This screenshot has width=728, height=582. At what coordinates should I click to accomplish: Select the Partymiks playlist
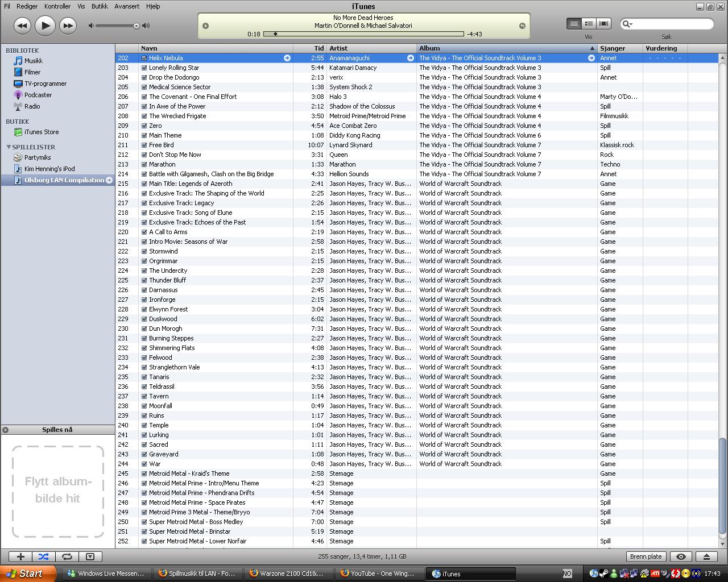tap(37, 157)
